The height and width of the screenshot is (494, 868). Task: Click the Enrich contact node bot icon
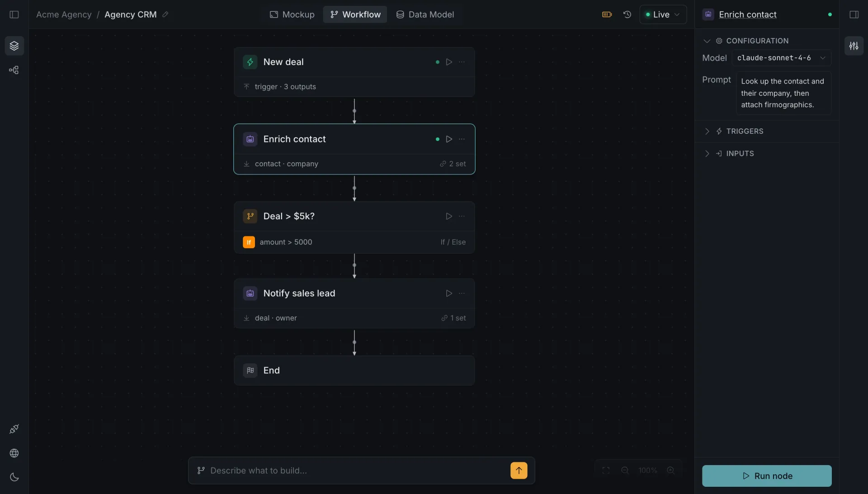(250, 139)
